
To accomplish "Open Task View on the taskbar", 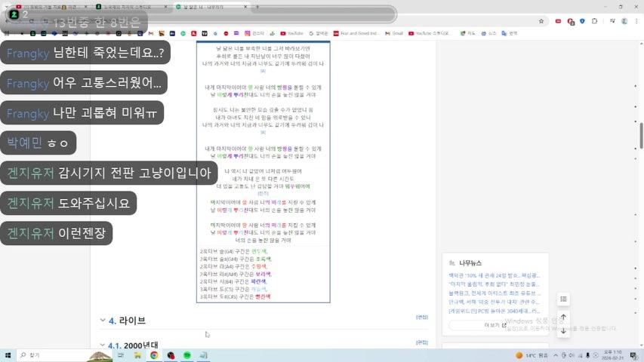I will 121,355.
